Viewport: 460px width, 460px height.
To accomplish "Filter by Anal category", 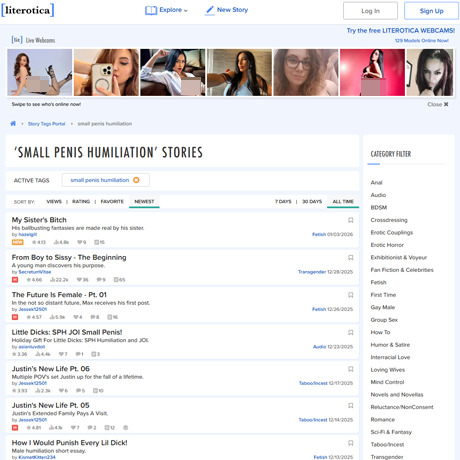I will [376, 183].
